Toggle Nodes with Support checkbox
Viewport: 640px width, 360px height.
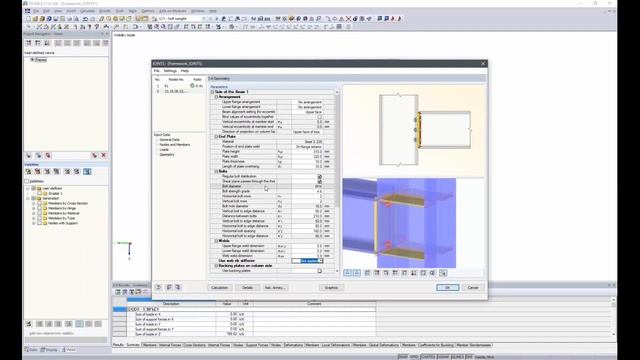point(40,223)
